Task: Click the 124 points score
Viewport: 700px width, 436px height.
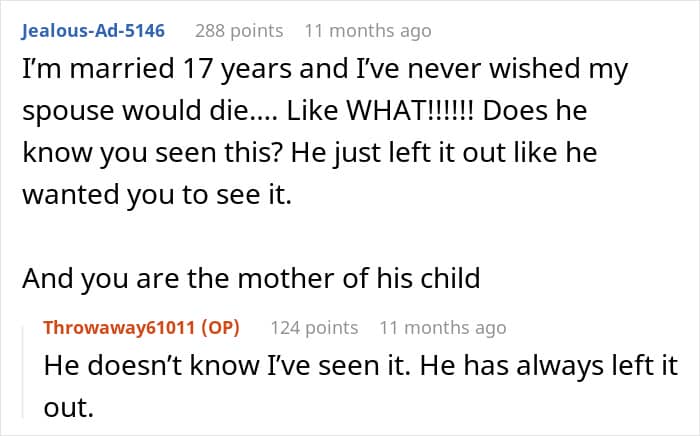Action: point(314,327)
